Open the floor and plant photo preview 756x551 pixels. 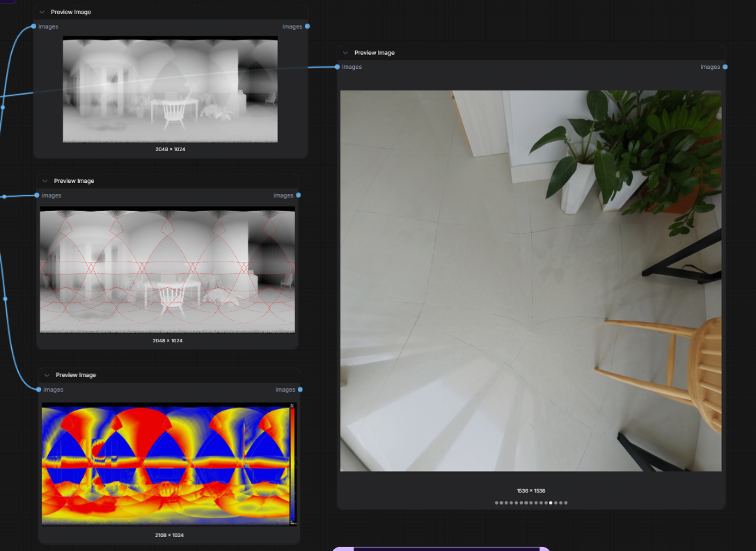[531, 281]
